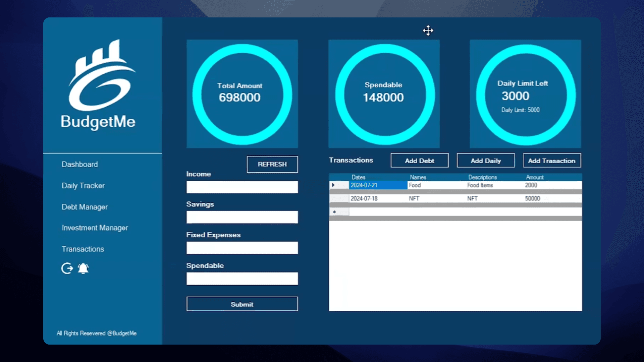Viewport: 644px width, 362px height.
Task: Click the 2000 amount cell
Action: (553, 185)
